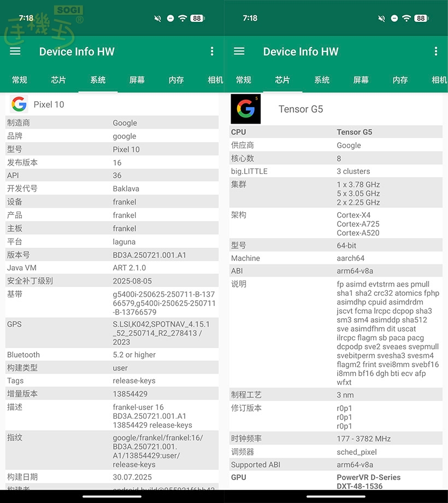Tap the Tags release-keys row
The image size is (448, 503).
tap(112, 381)
